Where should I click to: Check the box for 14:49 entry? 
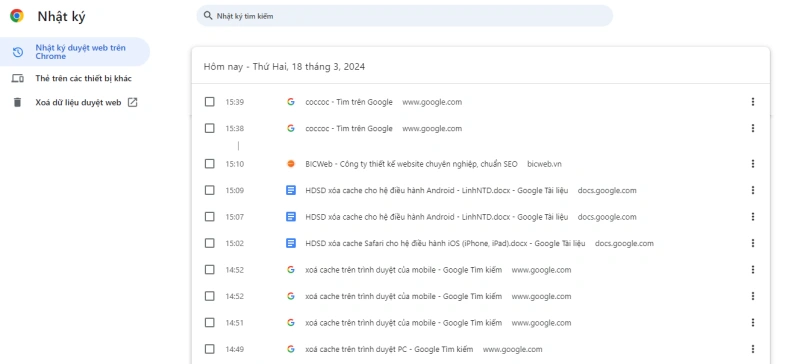point(210,349)
